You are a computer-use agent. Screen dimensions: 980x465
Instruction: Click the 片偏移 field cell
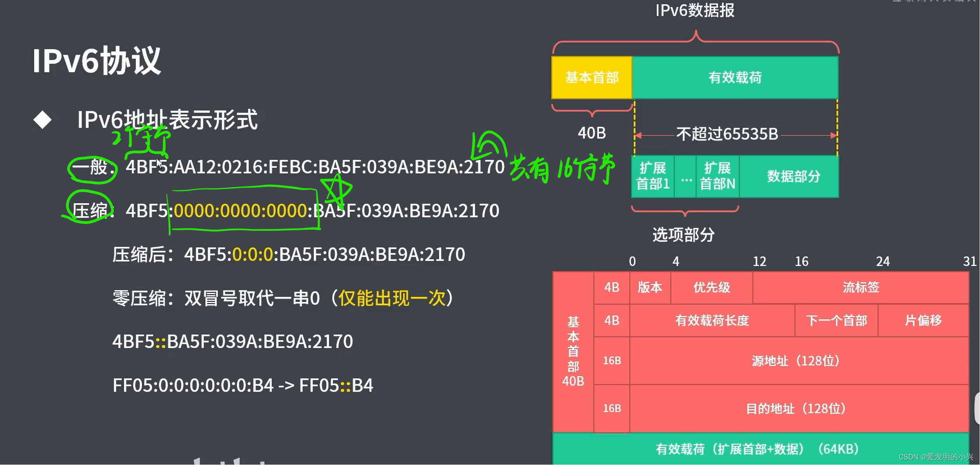tap(923, 321)
